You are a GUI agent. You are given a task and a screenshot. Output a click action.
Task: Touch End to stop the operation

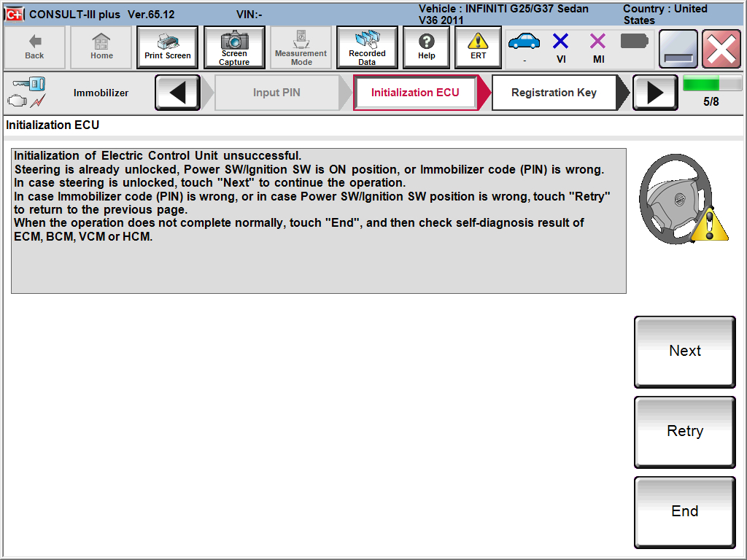click(x=684, y=512)
